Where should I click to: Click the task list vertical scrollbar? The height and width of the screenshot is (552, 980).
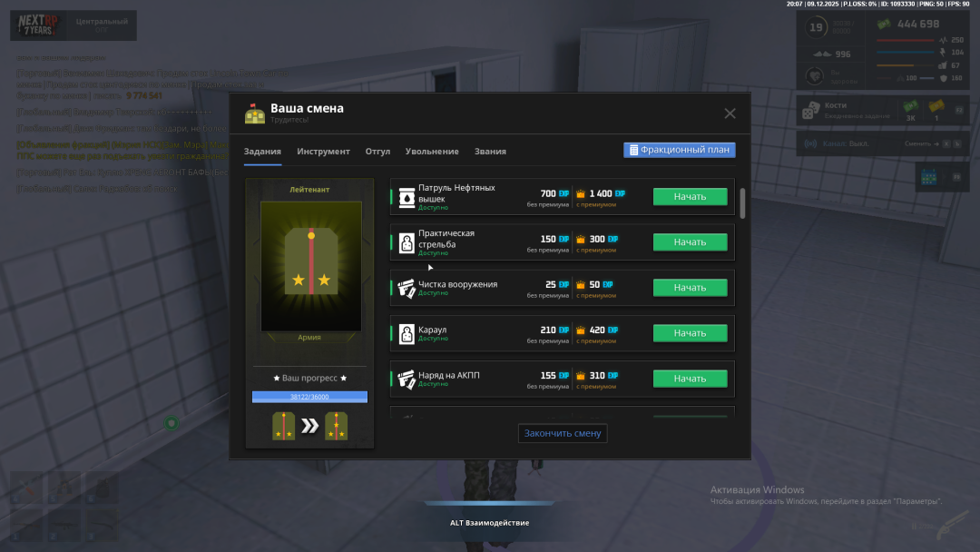[743, 203]
